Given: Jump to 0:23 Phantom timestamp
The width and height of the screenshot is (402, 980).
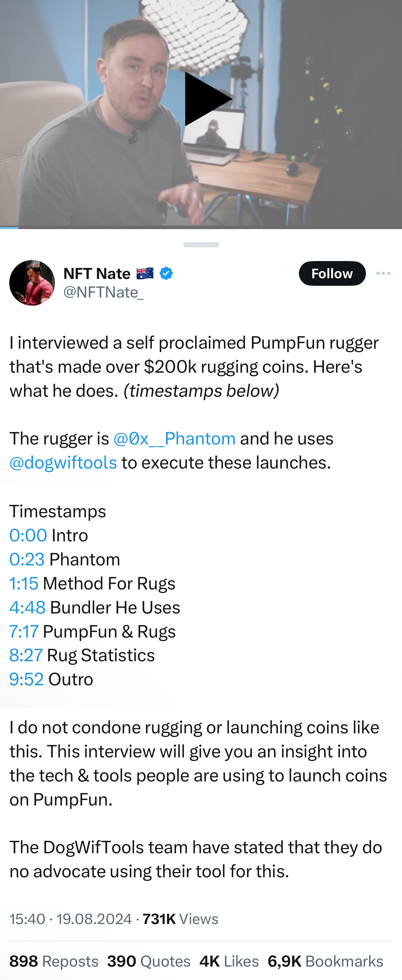Looking at the screenshot, I should point(27,559).
